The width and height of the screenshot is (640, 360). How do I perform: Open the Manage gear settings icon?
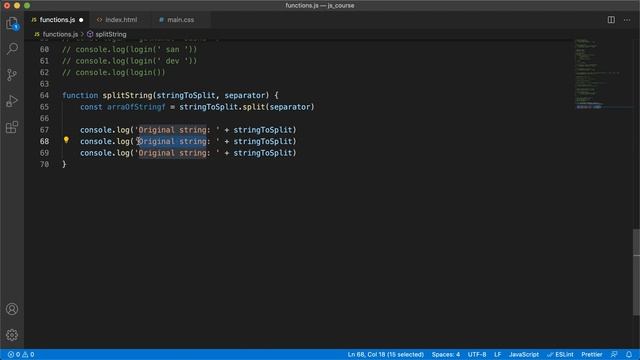12,335
